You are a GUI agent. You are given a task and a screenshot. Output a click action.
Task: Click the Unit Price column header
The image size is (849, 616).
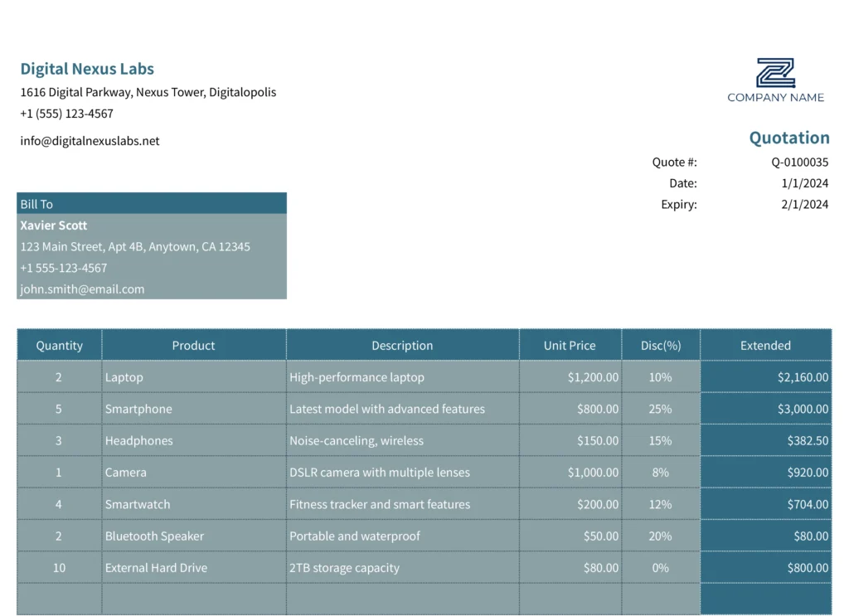pyautogui.click(x=570, y=345)
